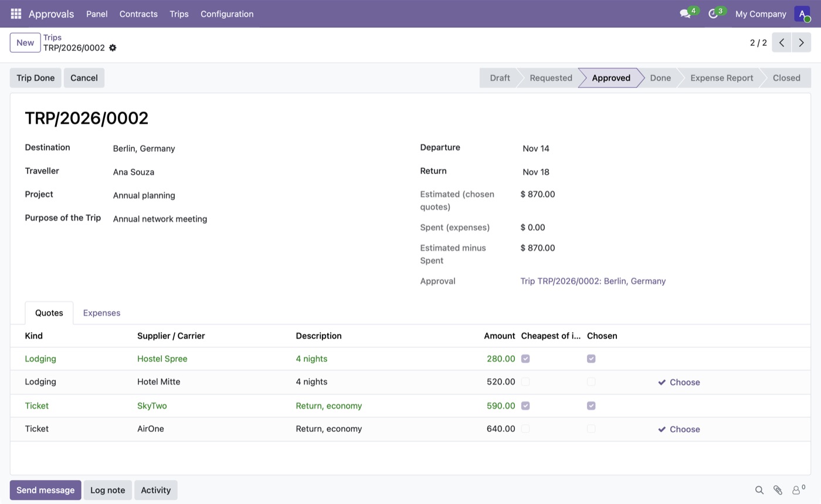Open the user avatar menu

(802, 13)
